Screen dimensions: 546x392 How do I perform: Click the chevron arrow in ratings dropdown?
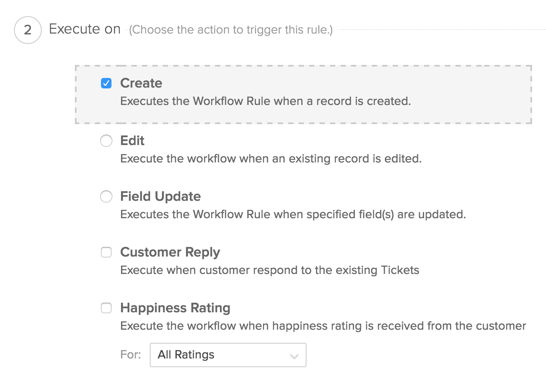pos(294,356)
